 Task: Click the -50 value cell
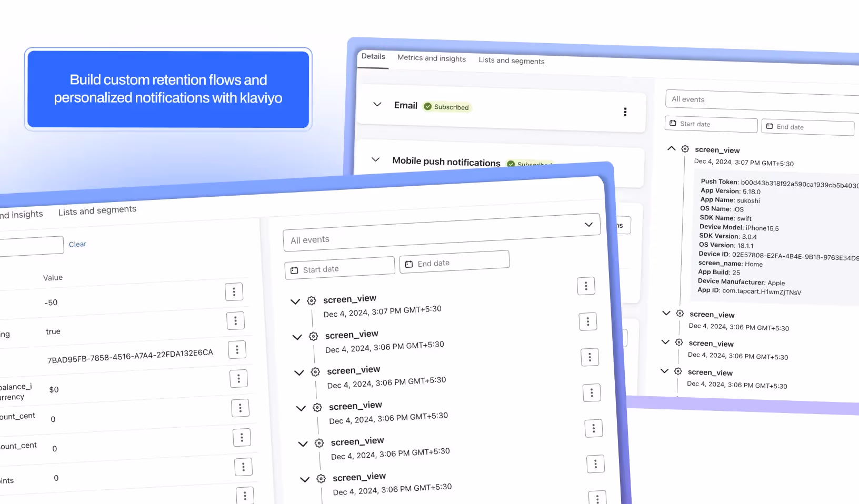coord(51,303)
